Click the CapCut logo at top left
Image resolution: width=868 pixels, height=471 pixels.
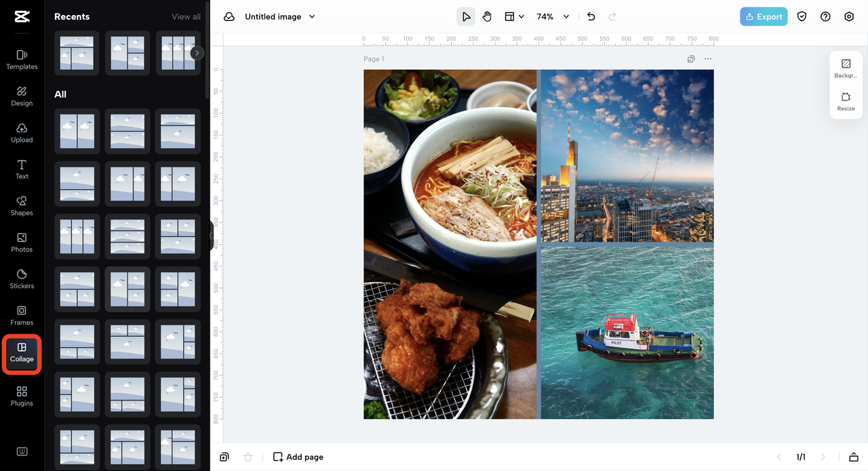pos(22,17)
